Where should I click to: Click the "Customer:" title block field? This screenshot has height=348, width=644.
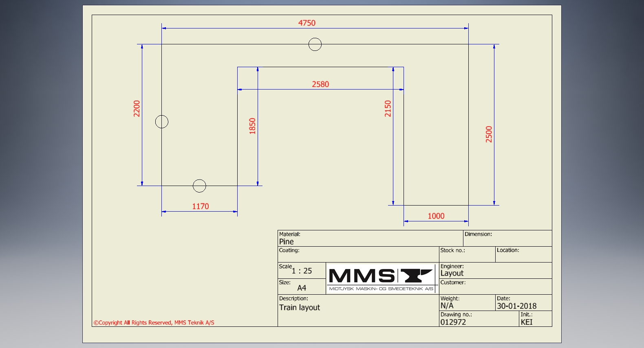pyautogui.click(x=496, y=287)
